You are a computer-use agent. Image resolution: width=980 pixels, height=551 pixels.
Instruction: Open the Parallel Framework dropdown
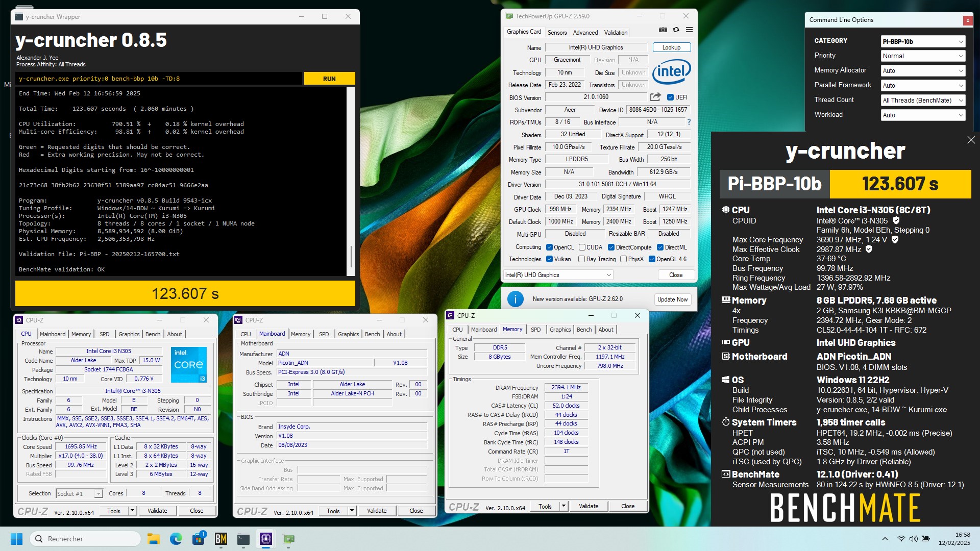tap(923, 86)
